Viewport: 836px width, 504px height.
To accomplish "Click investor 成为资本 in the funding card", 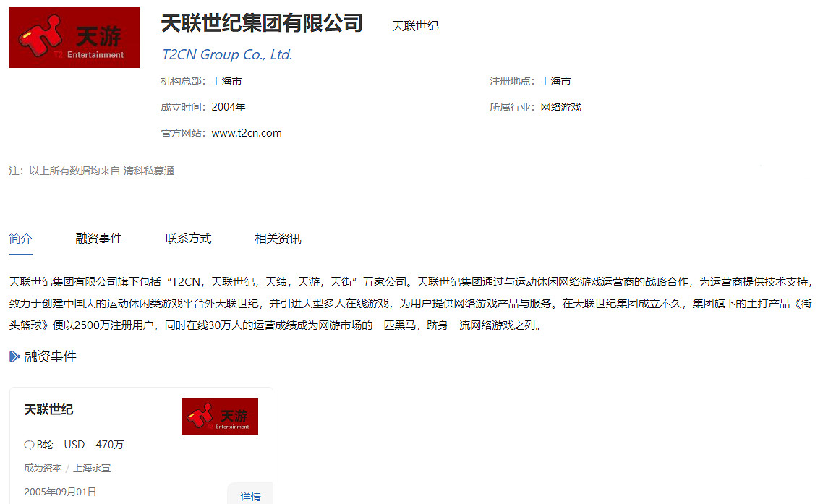I will pyautogui.click(x=43, y=468).
